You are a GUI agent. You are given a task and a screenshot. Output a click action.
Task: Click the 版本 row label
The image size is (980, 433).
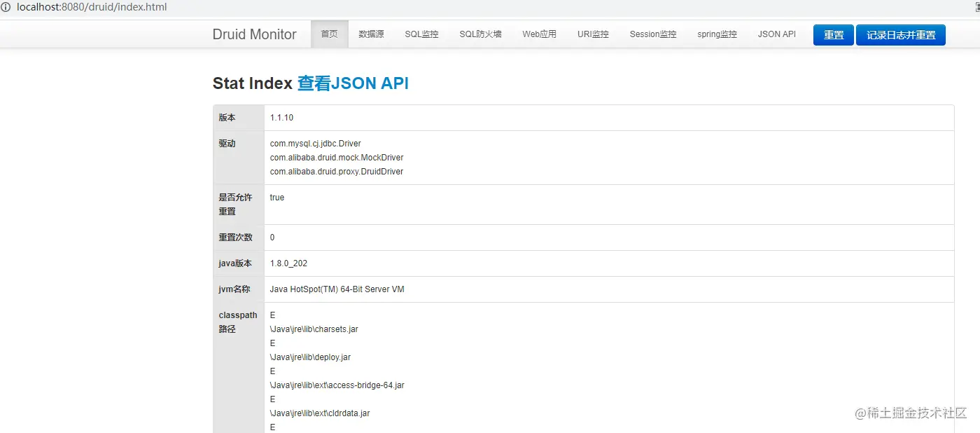click(227, 118)
